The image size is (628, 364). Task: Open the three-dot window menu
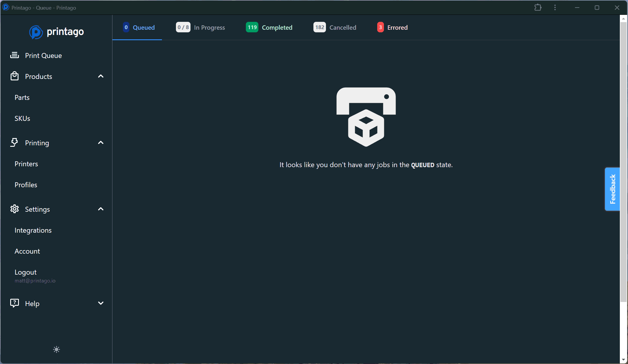pos(555,8)
